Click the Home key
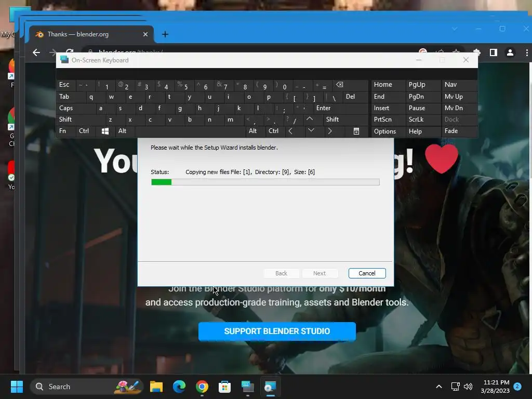The height and width of the screenshot is (399, 532). (x=388, y=85)
